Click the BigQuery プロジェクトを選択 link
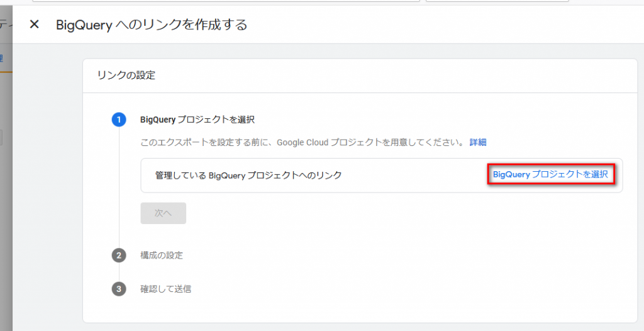 point(550,174)
